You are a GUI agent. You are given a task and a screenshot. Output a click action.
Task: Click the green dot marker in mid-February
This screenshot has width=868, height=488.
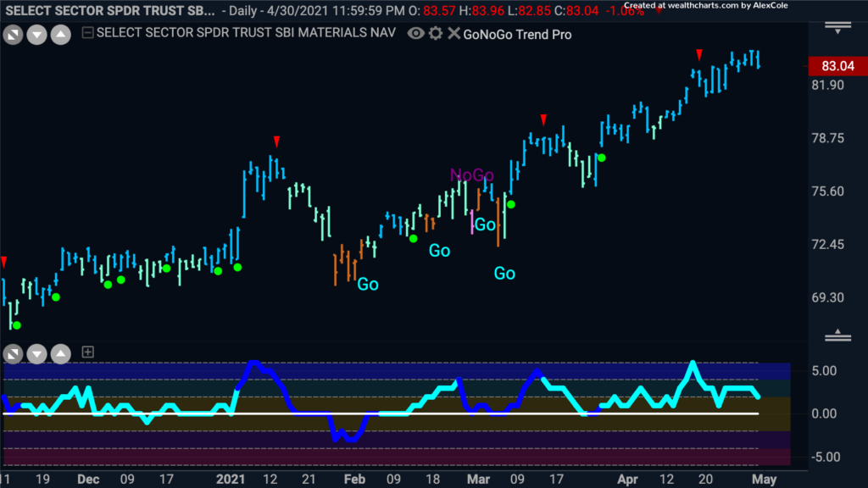click(x=414, y=238)
